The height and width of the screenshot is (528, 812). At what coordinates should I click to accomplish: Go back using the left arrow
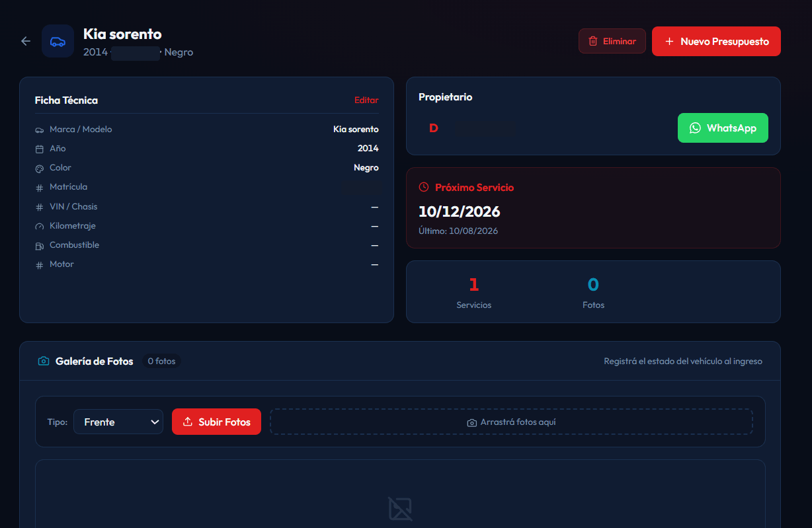(26, 41)
